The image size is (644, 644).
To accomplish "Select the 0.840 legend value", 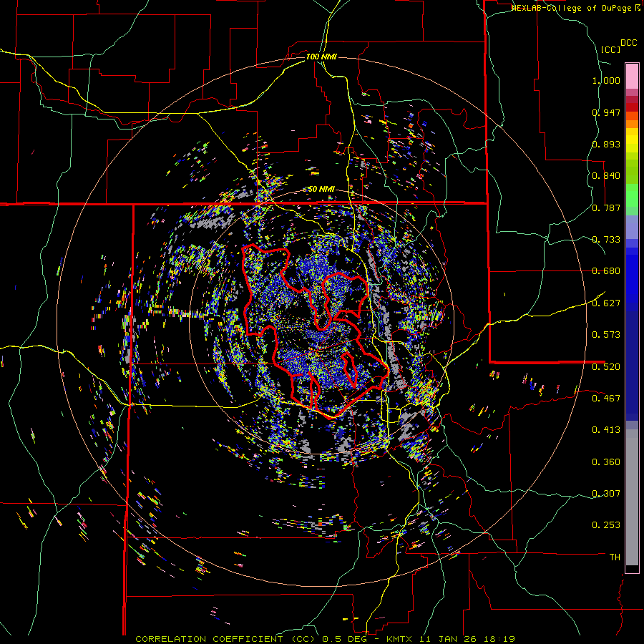I will pyautogui.click(x=606, y=176).
